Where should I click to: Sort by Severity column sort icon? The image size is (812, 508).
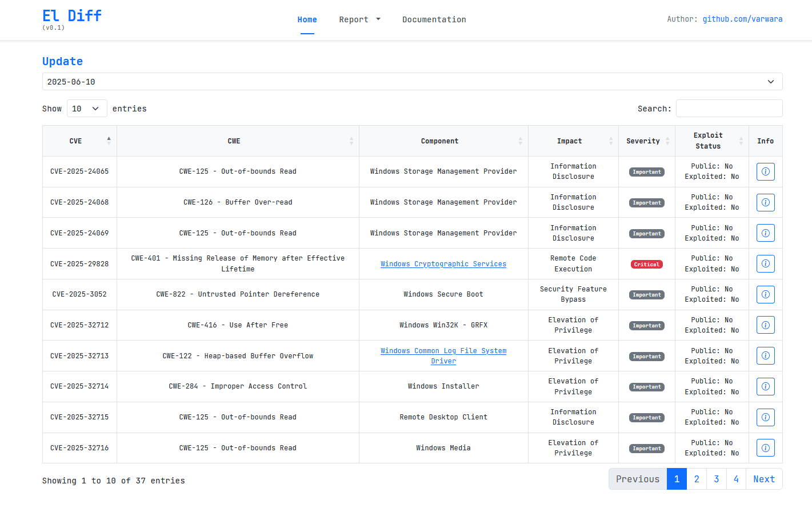tap(667, 141)
